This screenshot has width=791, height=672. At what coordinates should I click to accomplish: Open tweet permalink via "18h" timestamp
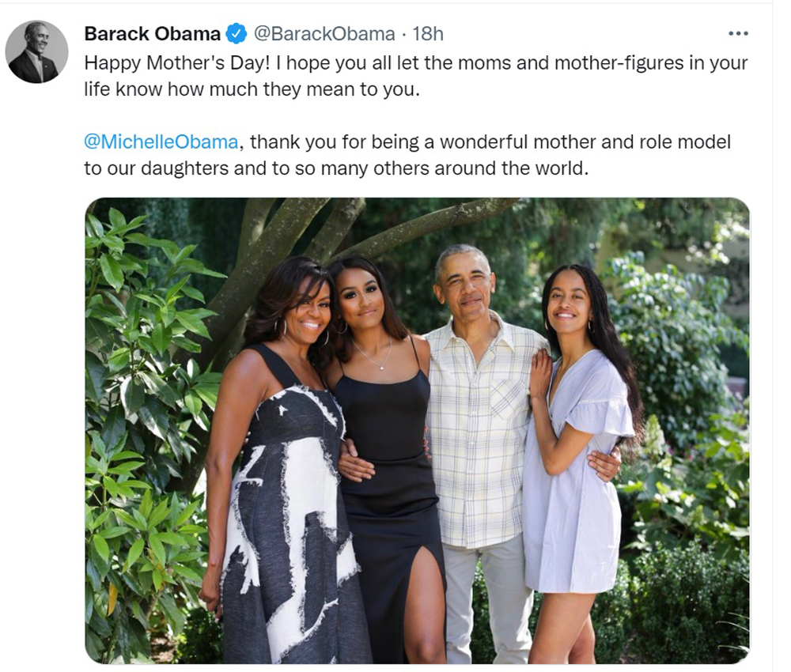tap(428, 34)
